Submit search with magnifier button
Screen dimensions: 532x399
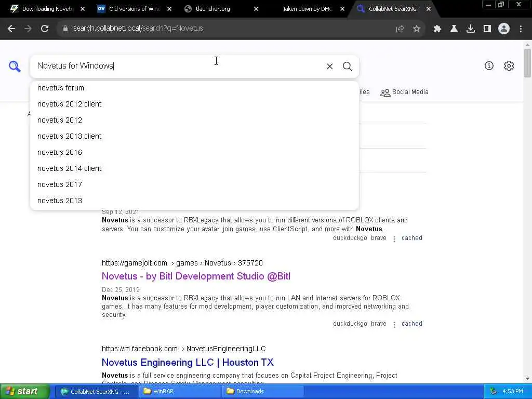[x=347, y=66]
